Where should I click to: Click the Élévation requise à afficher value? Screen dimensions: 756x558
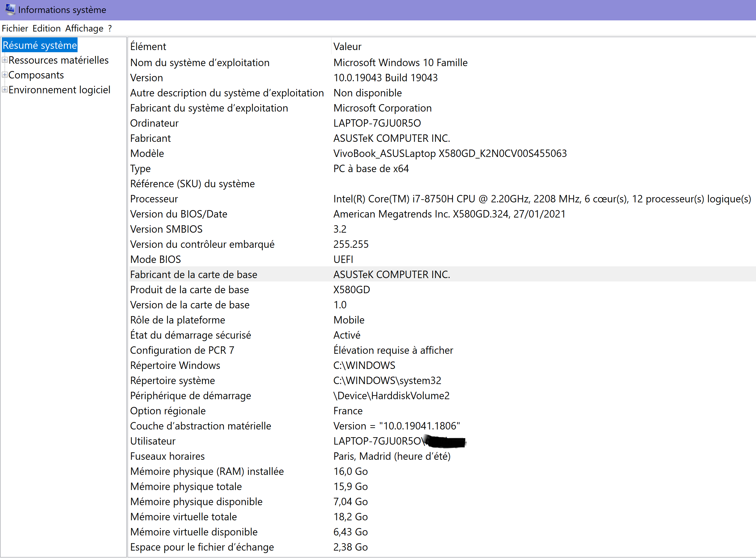[393, 351]
